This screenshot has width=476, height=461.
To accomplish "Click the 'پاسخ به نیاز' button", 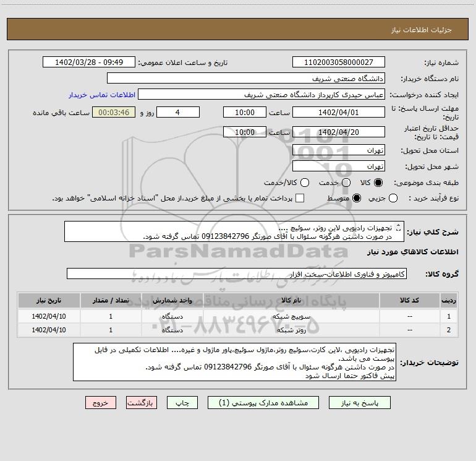I will pyautogui.click(x=360, y=403).
